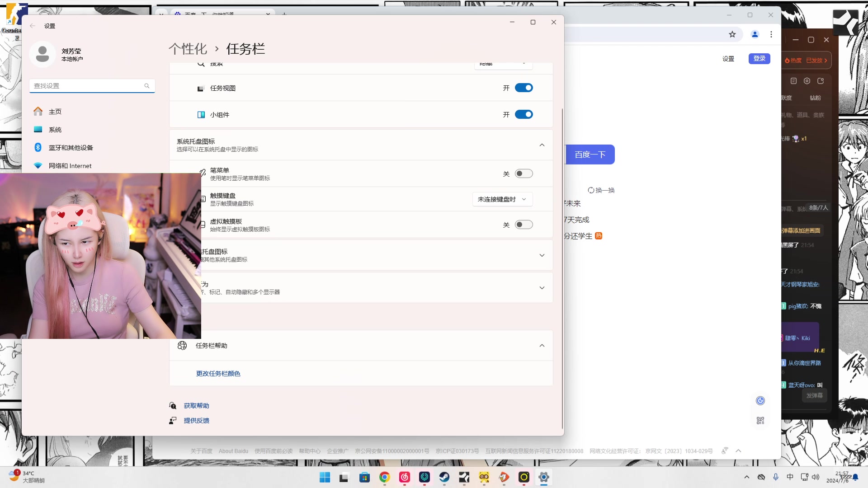Open the 提供反馈 link
The image size is (868, 488).
point(196,421)
